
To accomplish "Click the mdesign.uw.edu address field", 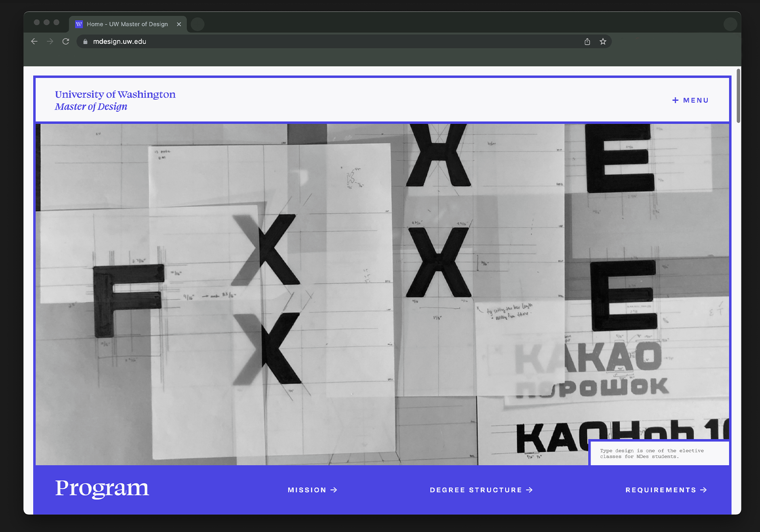I will [x=317, y=42].
